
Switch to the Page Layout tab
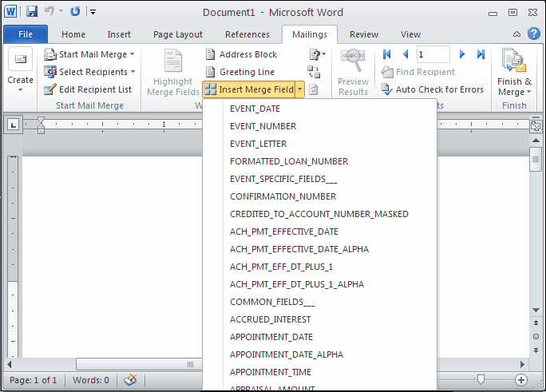(177, 34)
